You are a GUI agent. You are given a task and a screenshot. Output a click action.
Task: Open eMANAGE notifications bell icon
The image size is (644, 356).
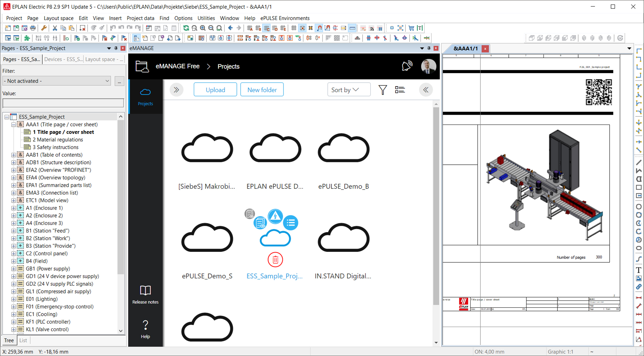coord(407,66)
